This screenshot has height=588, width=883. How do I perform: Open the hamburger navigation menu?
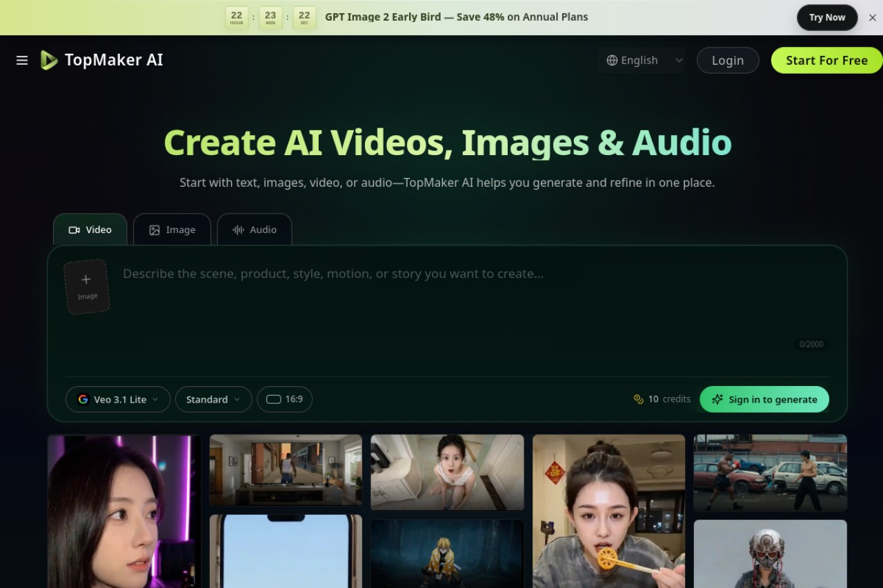click(22, 61)
